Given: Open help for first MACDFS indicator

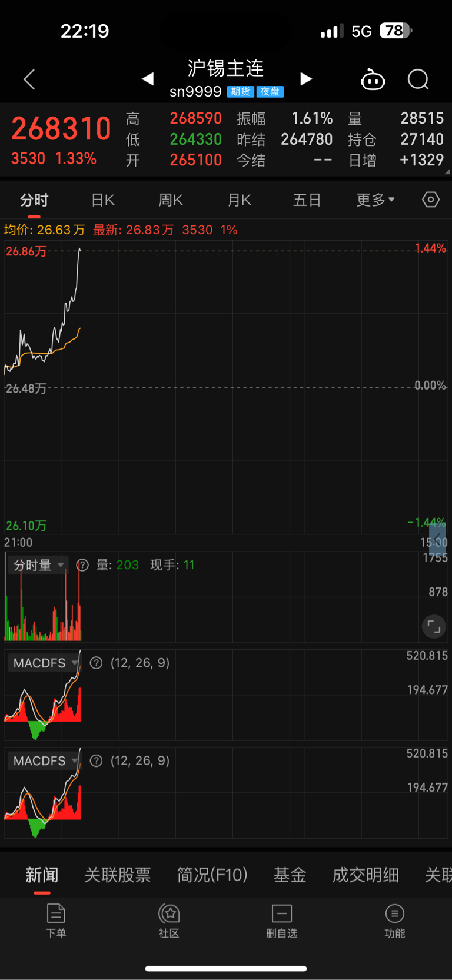Looking at the screenshot, I should [96, 663].
